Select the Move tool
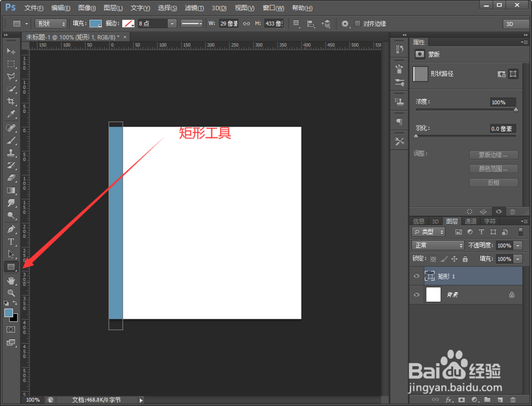The width and height of the screenshot is (532, 406). [11, 51]
